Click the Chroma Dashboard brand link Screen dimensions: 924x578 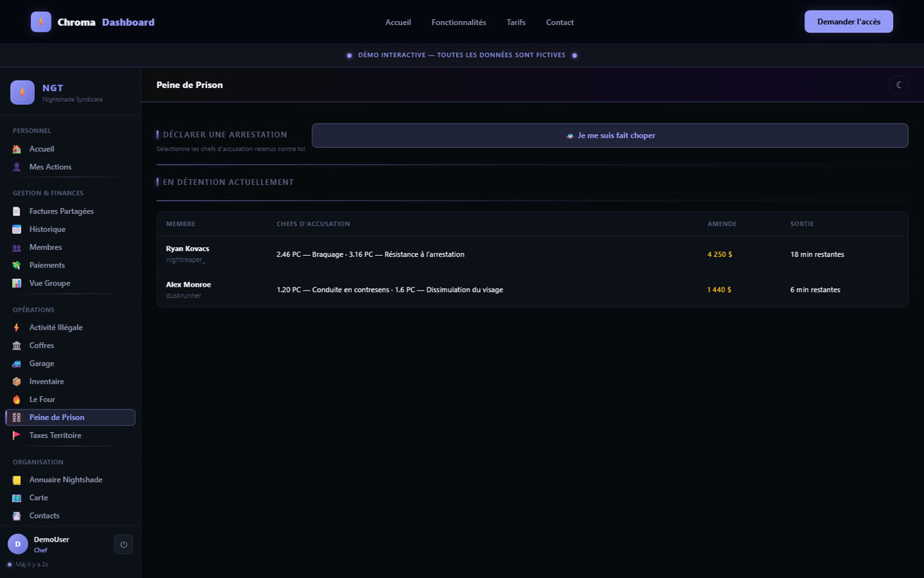pyautogui.click(x=92, y=22)
